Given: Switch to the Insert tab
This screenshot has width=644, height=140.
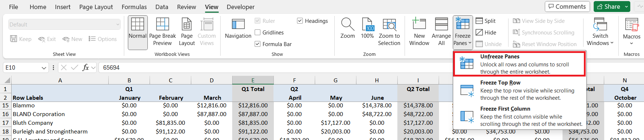Looking at the screenshot, I should (63, 7).
